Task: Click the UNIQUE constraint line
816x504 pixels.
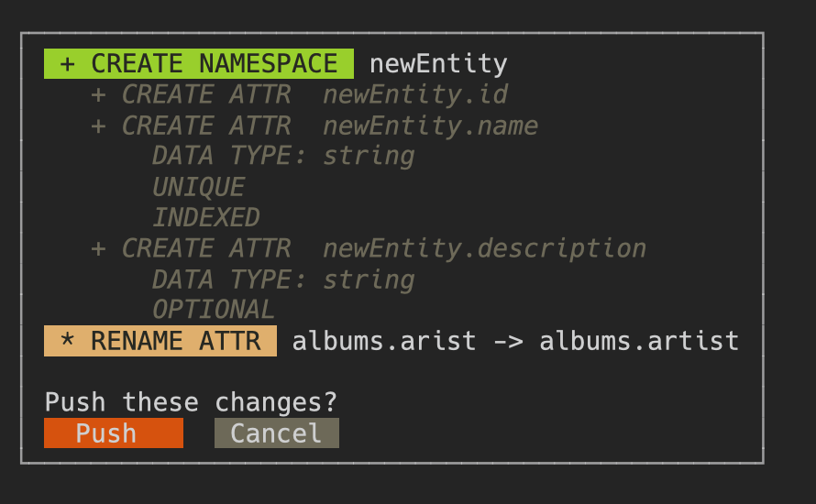Action: point(198,188)
